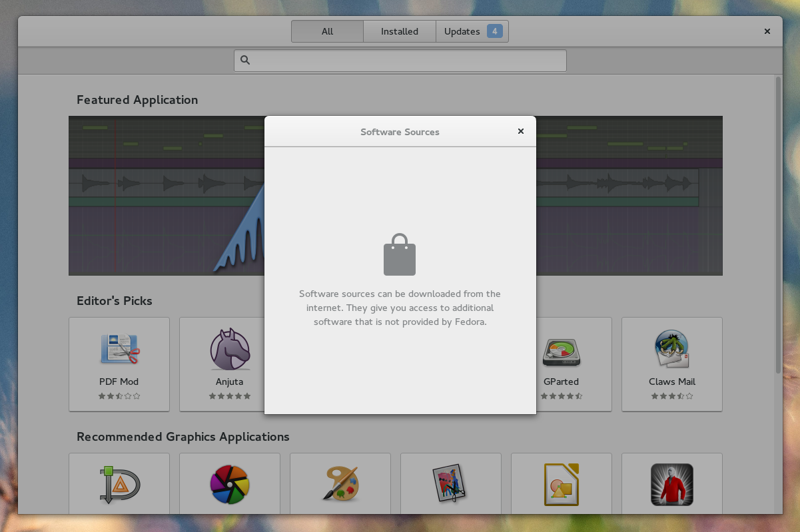Click the Anjuta label
Image resolution: width=800 pixels, height=532 pixels.
click(230, 382)
